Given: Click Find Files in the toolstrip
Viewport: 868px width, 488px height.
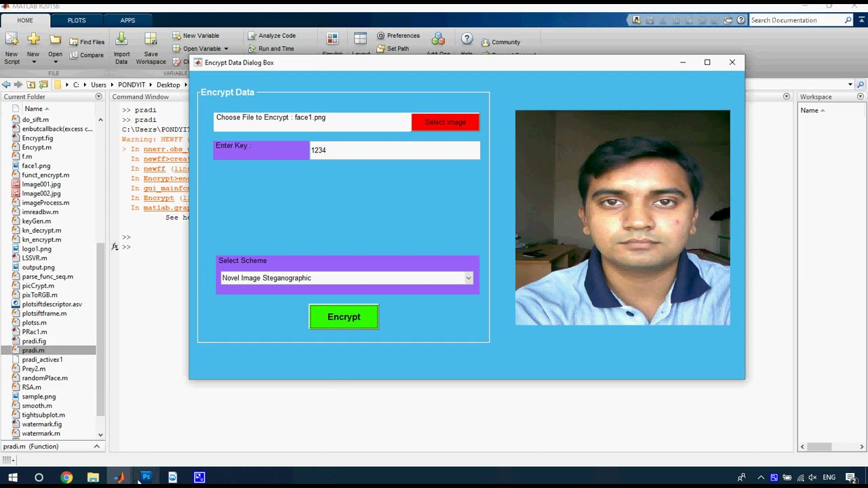Looking at the screenshot, I should (87, 42).
